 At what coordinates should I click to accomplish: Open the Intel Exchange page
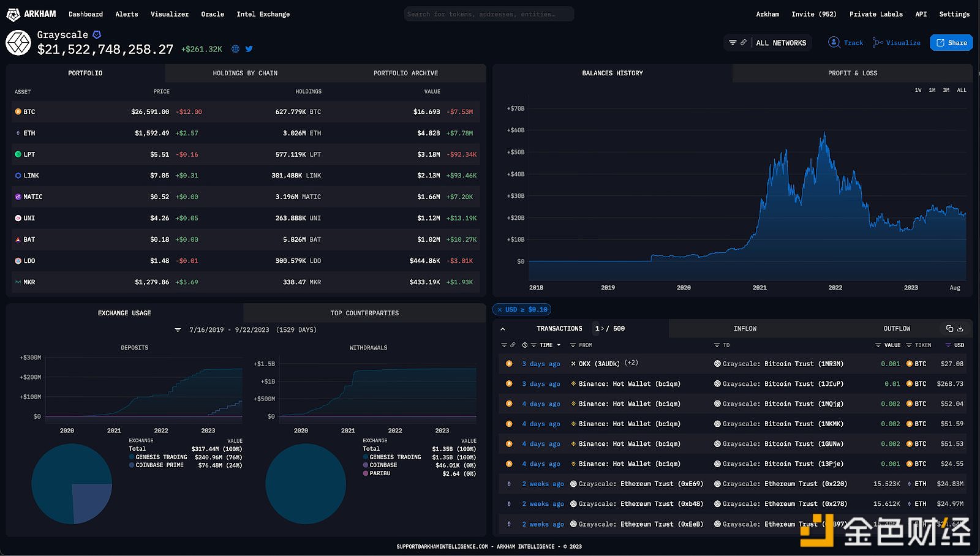pos(263,14)
